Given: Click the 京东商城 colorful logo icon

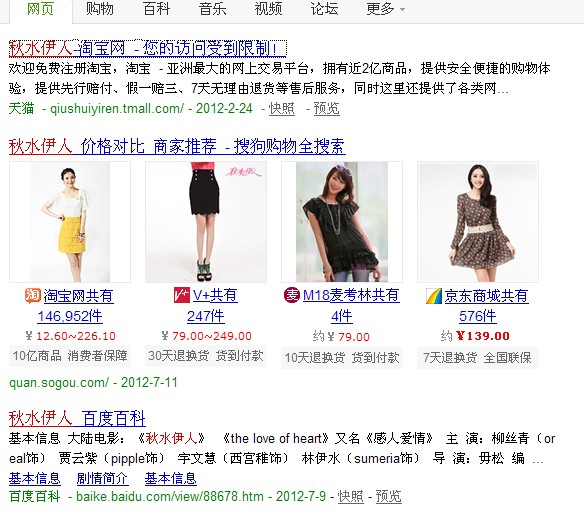Looking at the screenshot, I should [434, 296].
